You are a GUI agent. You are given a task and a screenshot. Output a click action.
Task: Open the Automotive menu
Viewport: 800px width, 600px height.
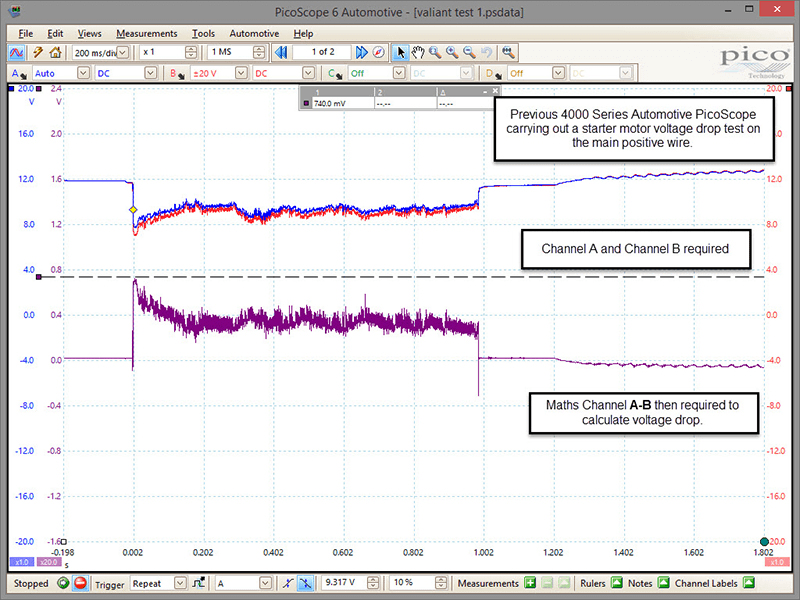tap(254, 34)
